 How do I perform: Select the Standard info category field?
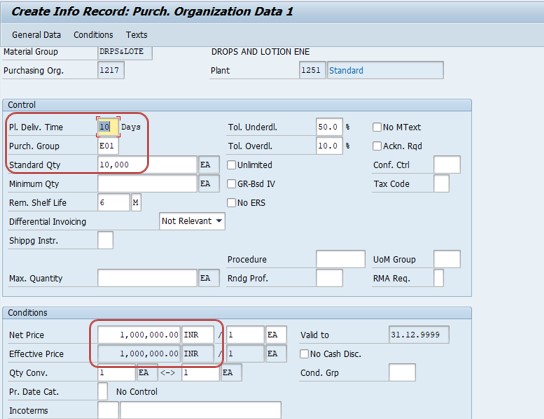(385, 70)
